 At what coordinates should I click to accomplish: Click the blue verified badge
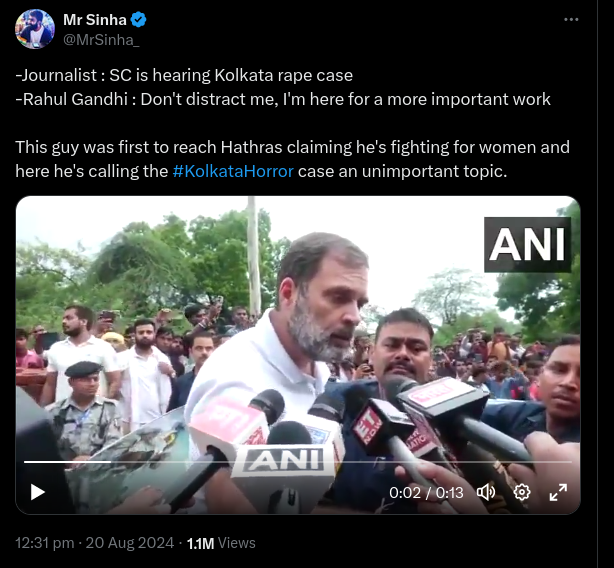point(140,19)
